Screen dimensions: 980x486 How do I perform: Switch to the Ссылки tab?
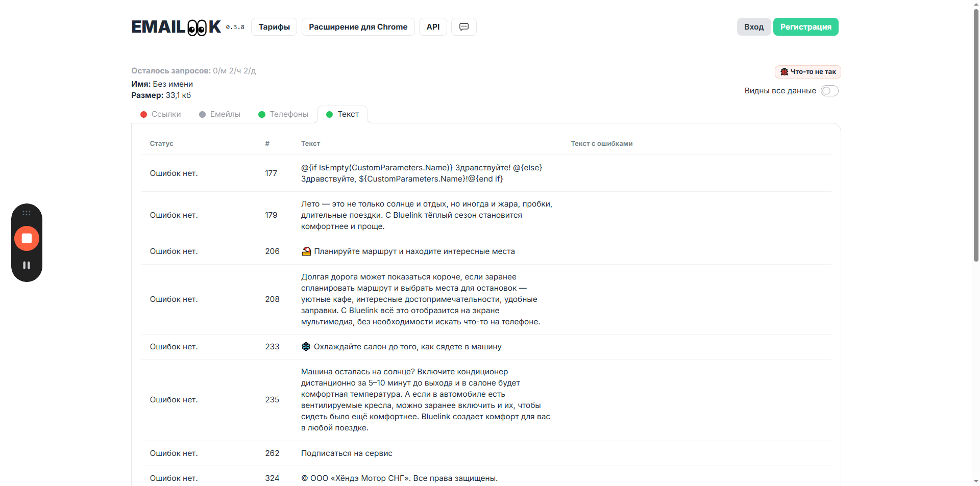[161, 114]
